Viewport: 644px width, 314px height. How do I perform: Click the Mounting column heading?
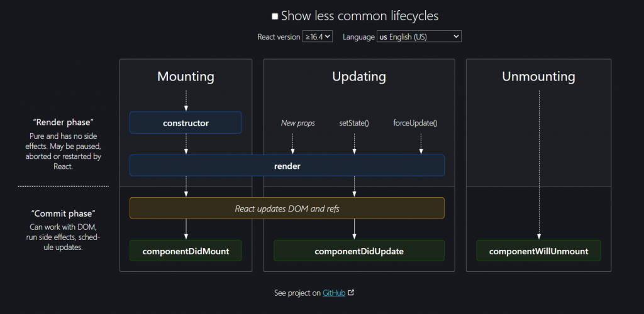[186, 77]
